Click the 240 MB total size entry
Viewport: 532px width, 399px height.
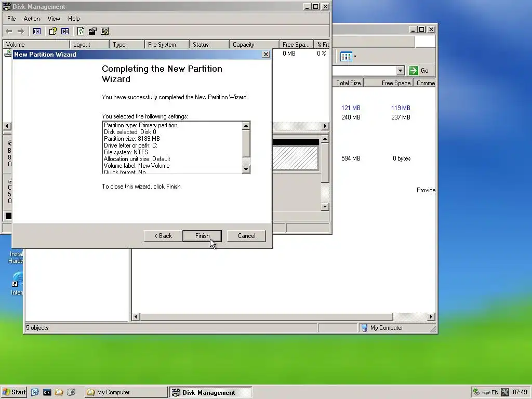351,117
